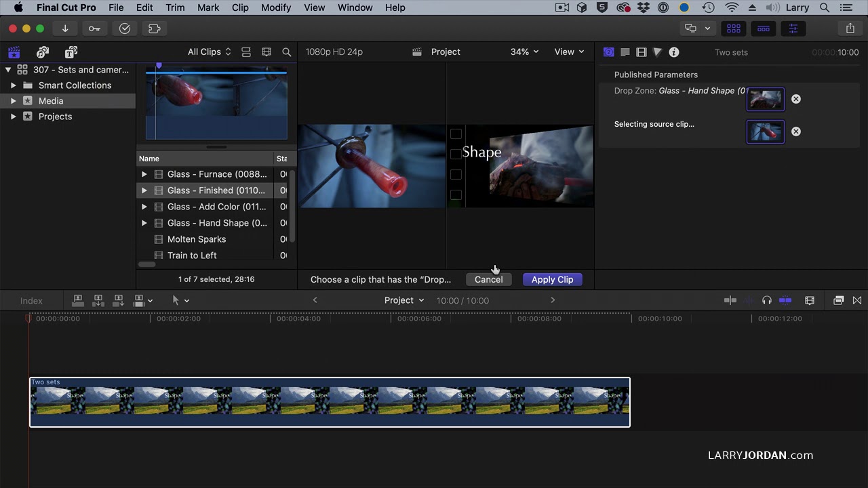The width and height of the screenshot is (868, 488).
Task: Click the import media arrow icon
Action: coord(65,28)
